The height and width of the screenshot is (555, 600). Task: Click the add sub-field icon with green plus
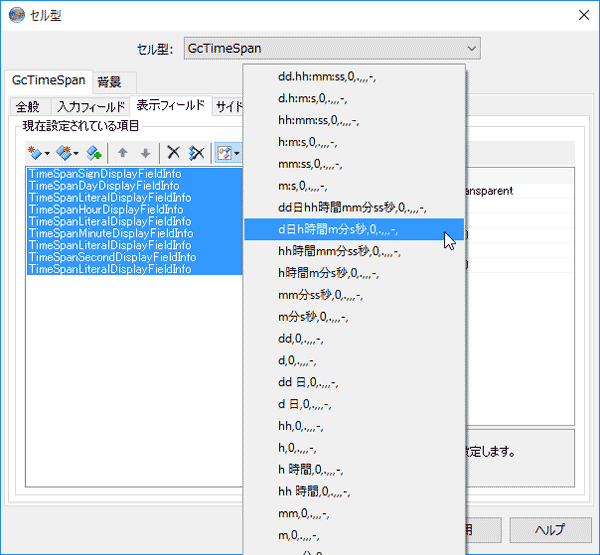pos(93,153)
